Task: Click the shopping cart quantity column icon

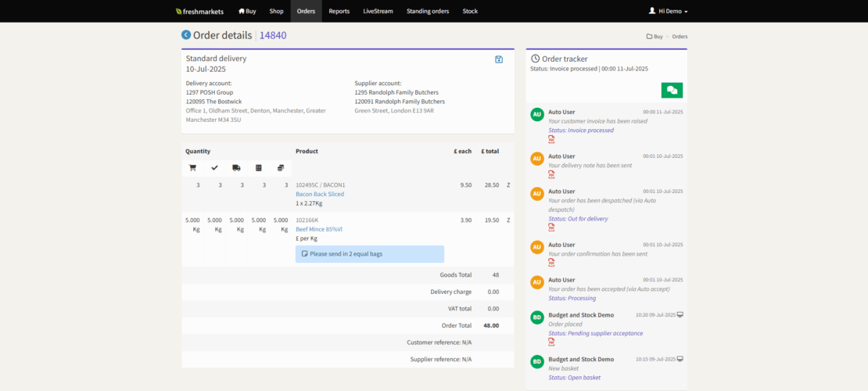Action: click(x=192, y=168)
